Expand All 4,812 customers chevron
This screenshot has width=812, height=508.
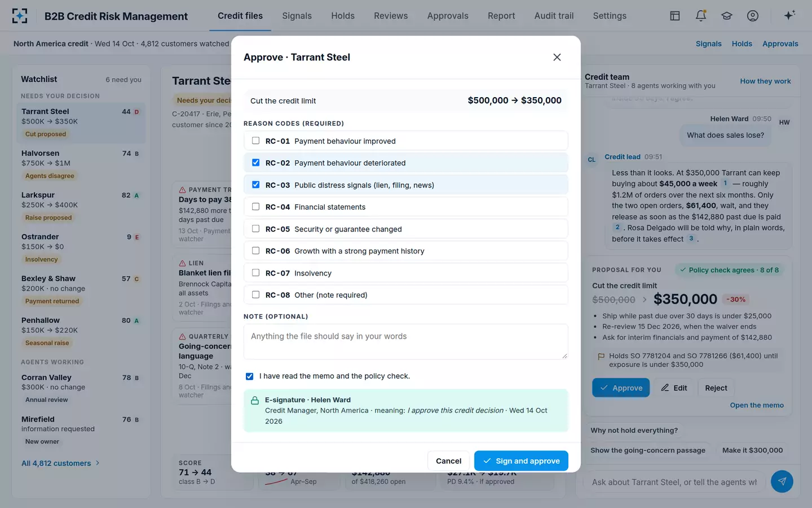[x=98, y=463]
